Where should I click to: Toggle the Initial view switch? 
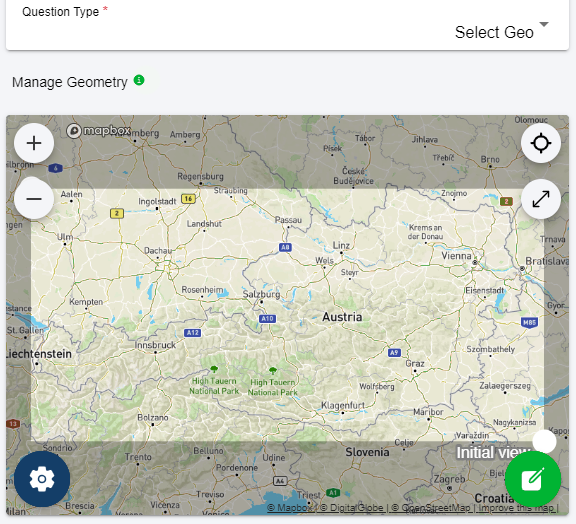pos(544,441)
